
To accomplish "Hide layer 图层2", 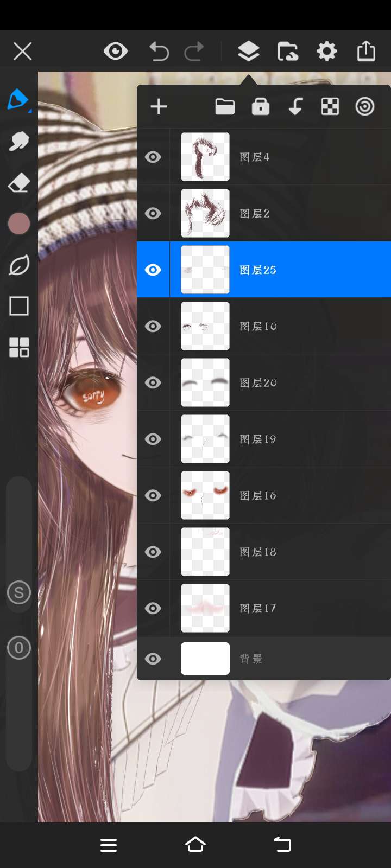I will pyautogui.click(x=153, y=213).
